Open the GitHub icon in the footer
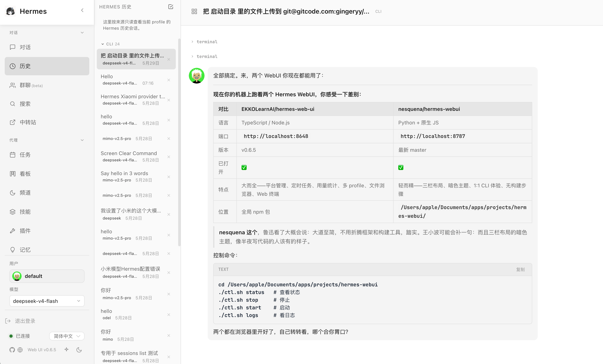This screenshot has height=364, width=603. 12,350
